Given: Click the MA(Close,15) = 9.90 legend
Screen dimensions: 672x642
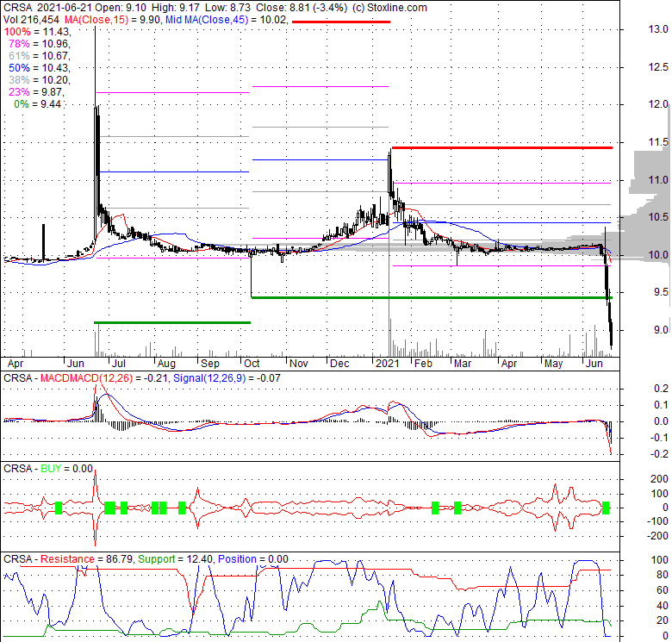Looking at the screenshot, I should click(113, 20).
